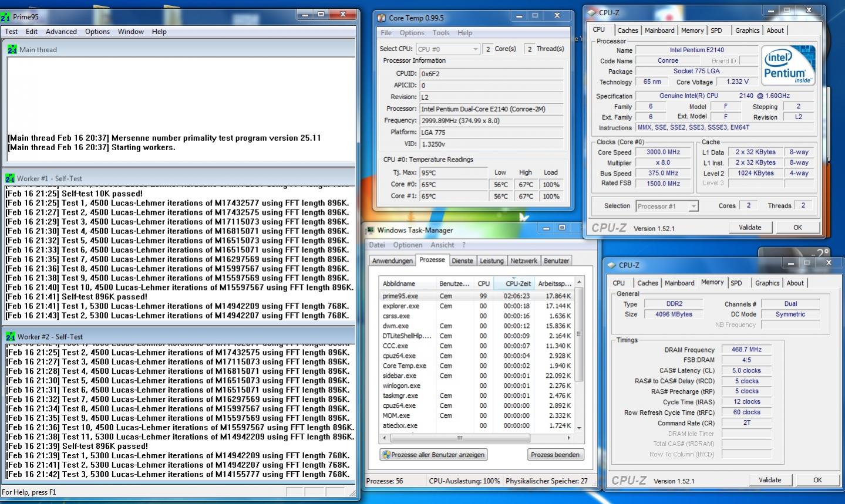This screenshot has height=504, width=845.
Task: Select explorer.exe process row
Action: coord(476,306)
